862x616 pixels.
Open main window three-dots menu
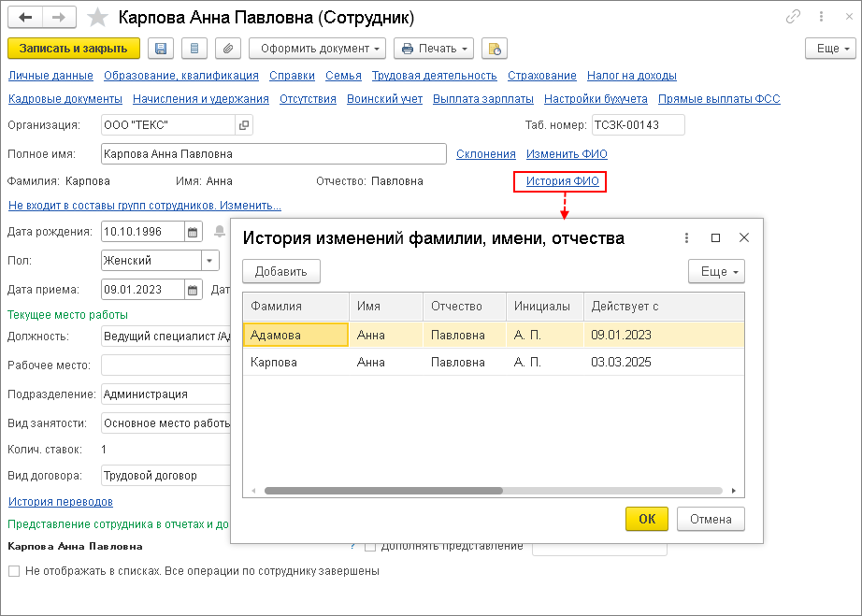[821, 17]
